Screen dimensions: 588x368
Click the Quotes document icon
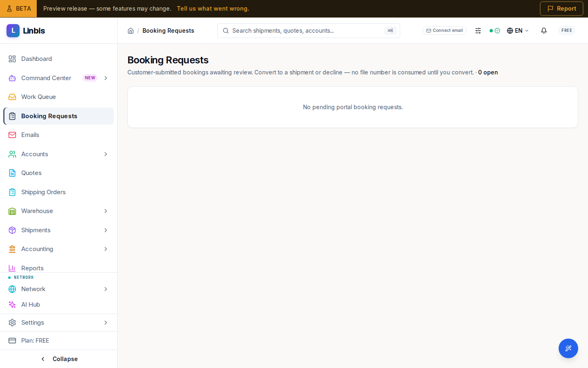pyautogui.click(x=12, y=173)
